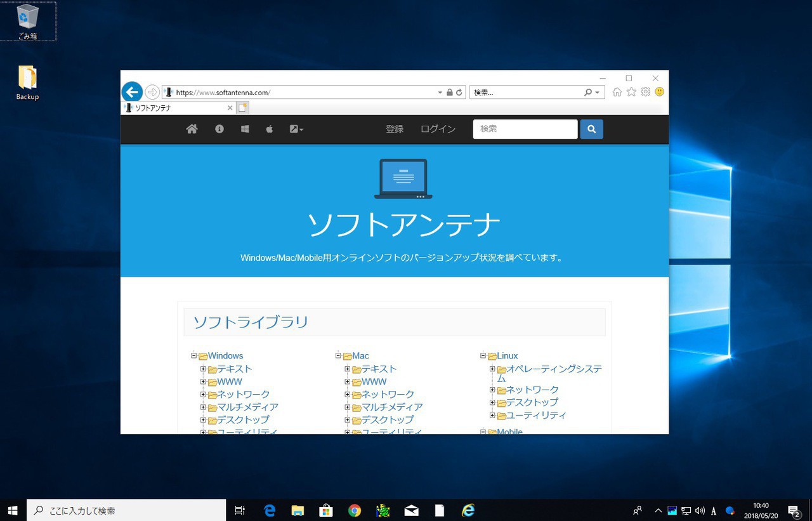812x521 pixels.
Task: Click the ソフトアンテナ banner title
Action: tap(403, 225)
